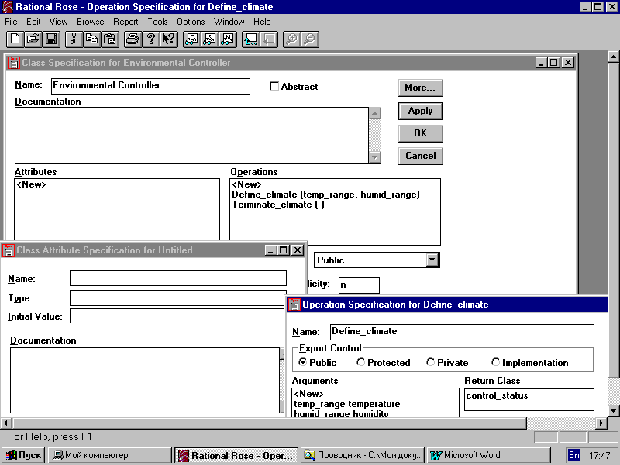Click the New file toolbar icon
Viewport: 620px width, 465px height.
pos(15,39)
